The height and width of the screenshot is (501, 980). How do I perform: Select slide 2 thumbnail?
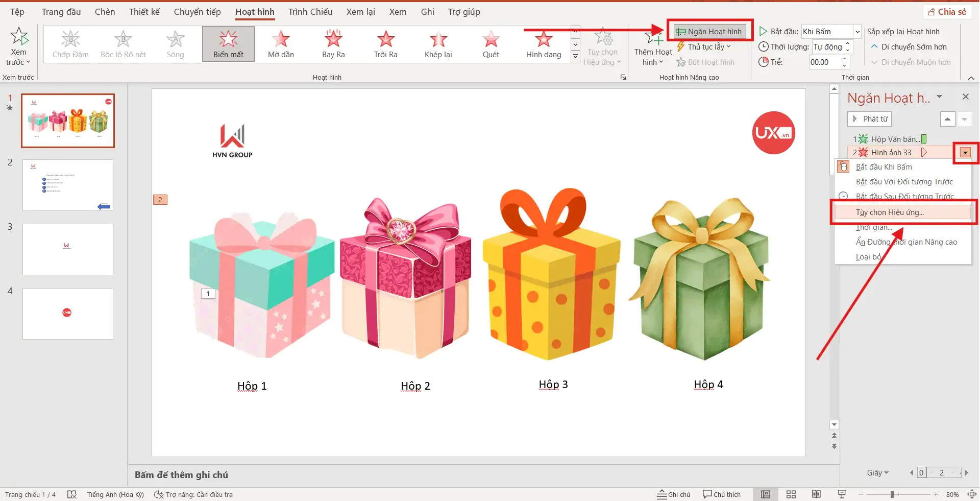pyautogui.click(x=68, y=185)
